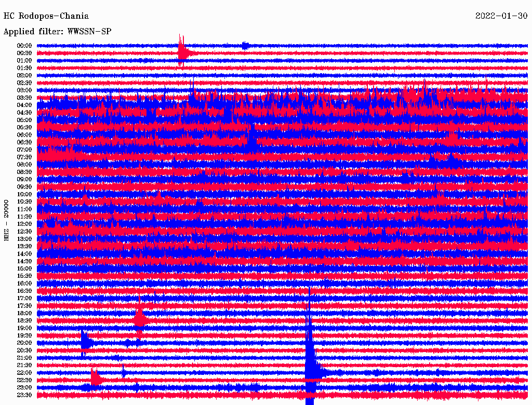
Task: Select the 01:30 time label
Action: 24,68
